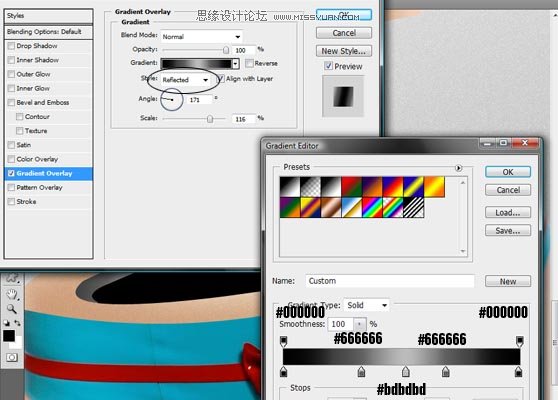Select the leftmost black color stop

pyautogui.click(x=284, y=371)
